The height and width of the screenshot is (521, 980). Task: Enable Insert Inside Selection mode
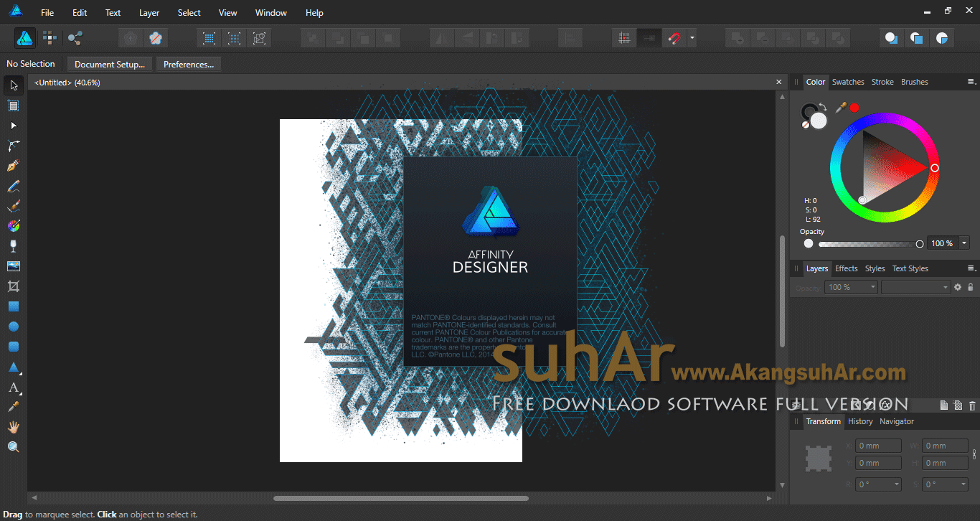tap(941, 38)
